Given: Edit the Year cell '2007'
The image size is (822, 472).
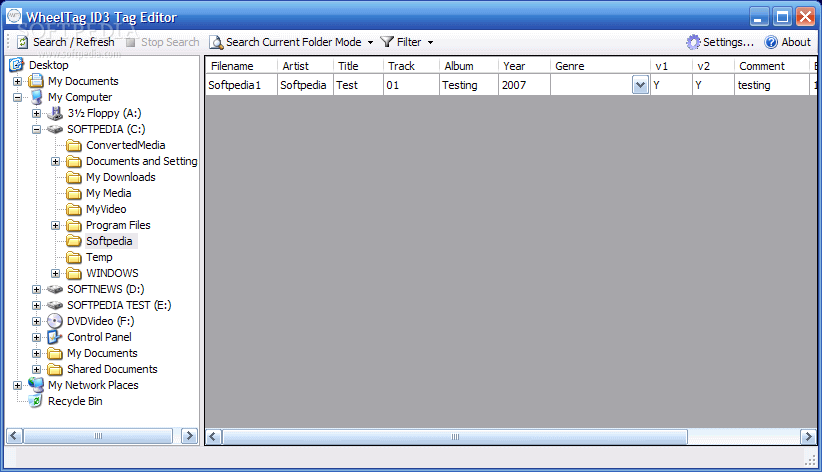Looking at the screenshot, I should (524, 85).
